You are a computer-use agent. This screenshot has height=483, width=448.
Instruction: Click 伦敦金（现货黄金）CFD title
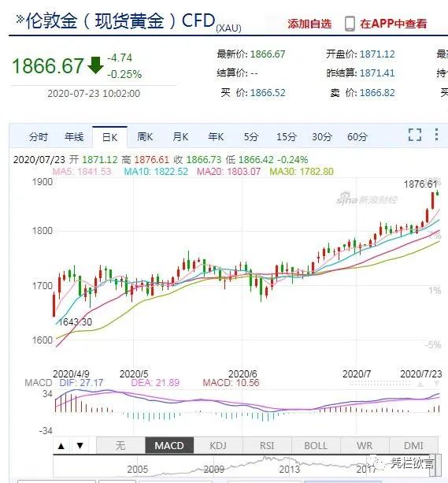(x=120, y=21)
